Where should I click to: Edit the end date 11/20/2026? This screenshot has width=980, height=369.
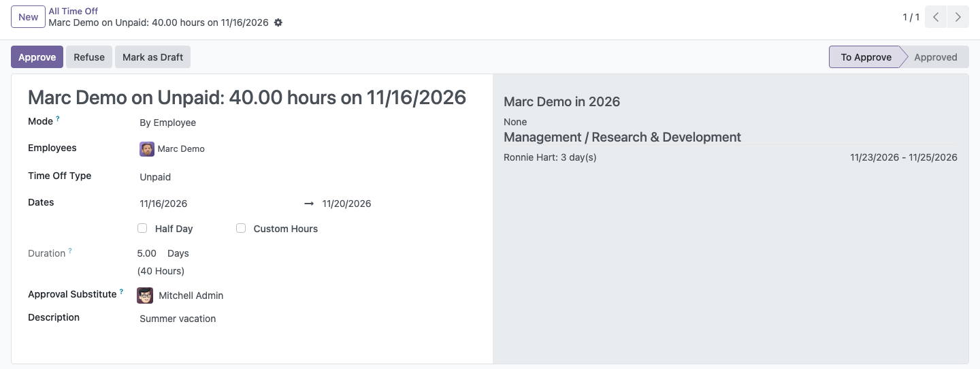[x=346, y=204]
